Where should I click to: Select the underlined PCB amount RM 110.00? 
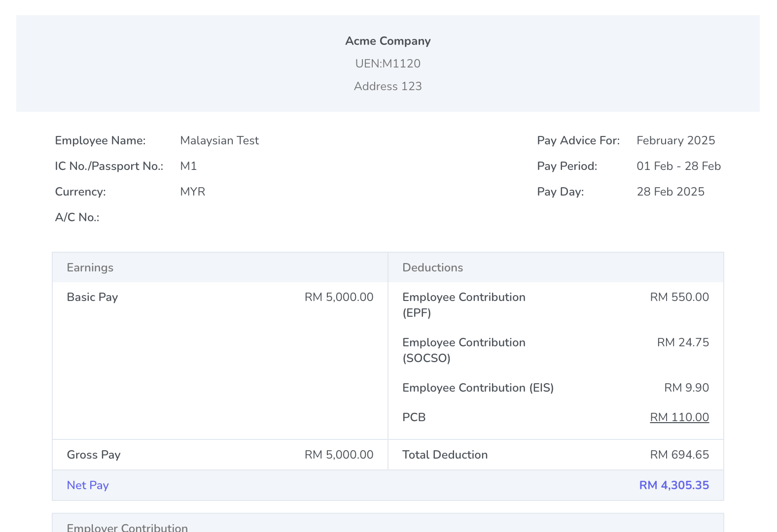pos(680,417)
